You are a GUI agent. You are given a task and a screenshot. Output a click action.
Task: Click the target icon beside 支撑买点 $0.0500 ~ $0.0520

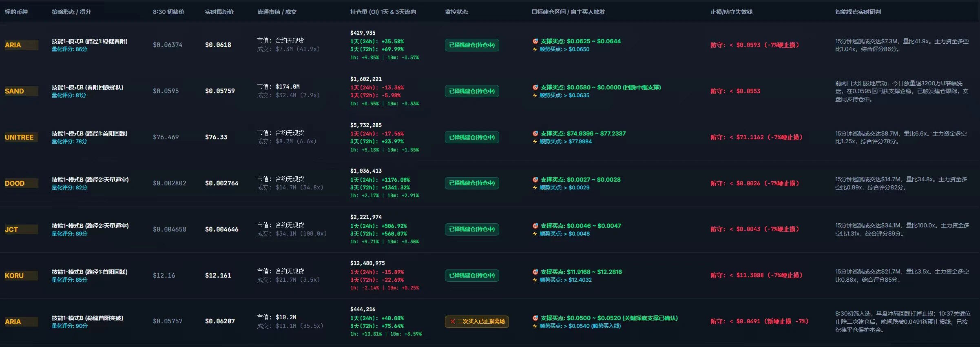coord(535,318)
